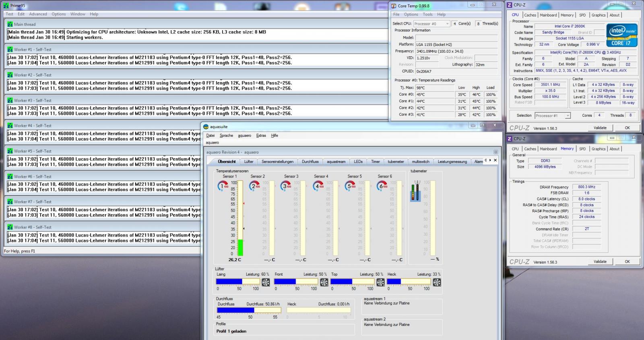Open the Extras menu in aquasuite
This screenshot has width=644, height=340.
pos(261,136)
